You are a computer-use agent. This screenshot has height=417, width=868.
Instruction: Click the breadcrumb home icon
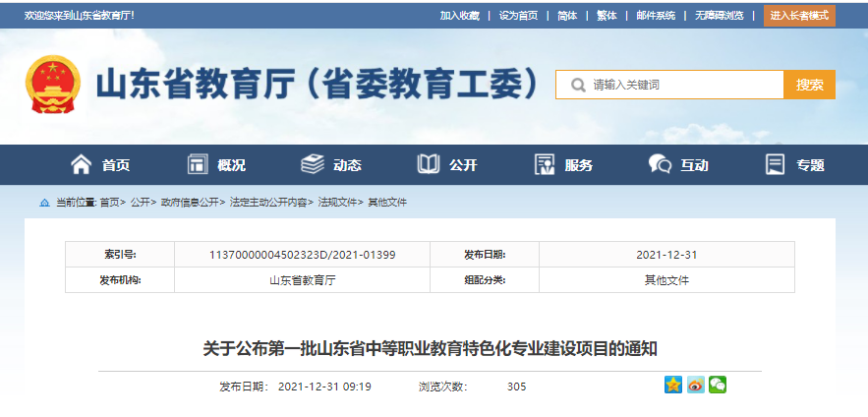[44, 203]
